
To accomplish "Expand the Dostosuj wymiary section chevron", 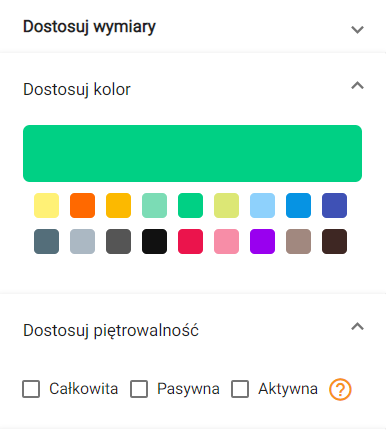I will point(357,30).
